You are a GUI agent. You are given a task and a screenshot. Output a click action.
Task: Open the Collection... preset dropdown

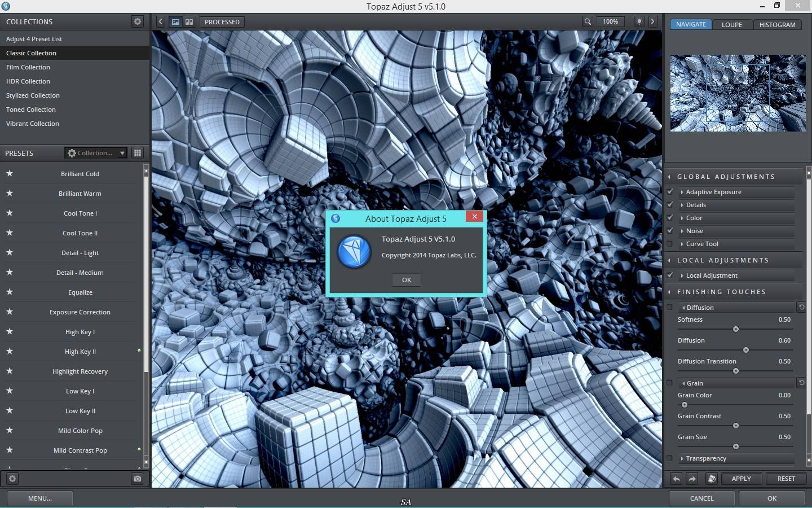pos(96,153)
